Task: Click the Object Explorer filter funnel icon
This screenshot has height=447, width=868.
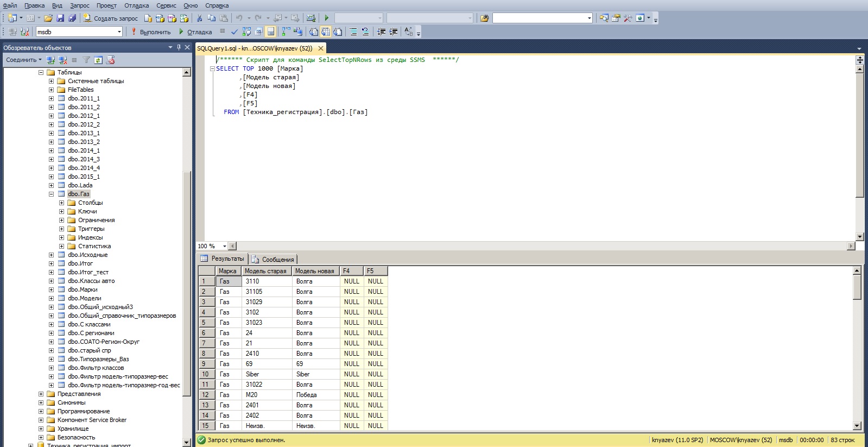Action: 86,60
